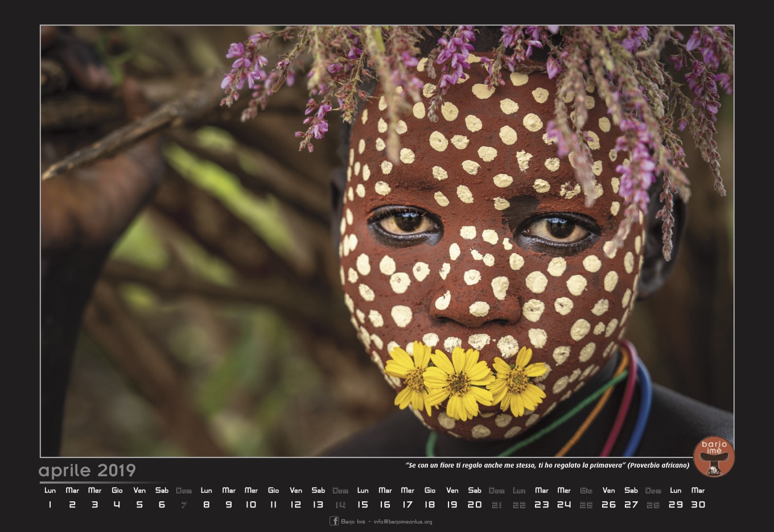Viewport: 774px width, 532px height.
Task: Click date 20 in the calendar row
Action: [475, 504]
